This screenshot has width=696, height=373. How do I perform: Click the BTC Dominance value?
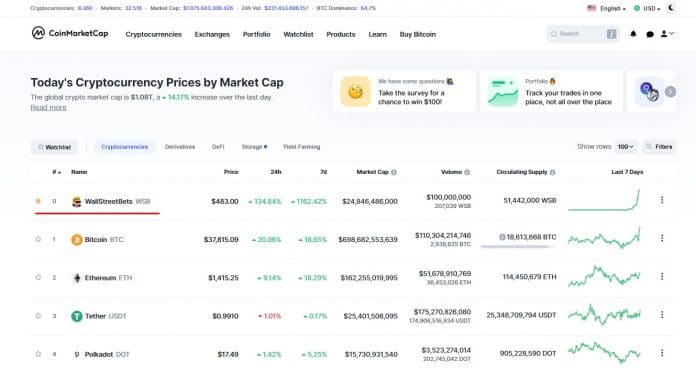[368, 8]
